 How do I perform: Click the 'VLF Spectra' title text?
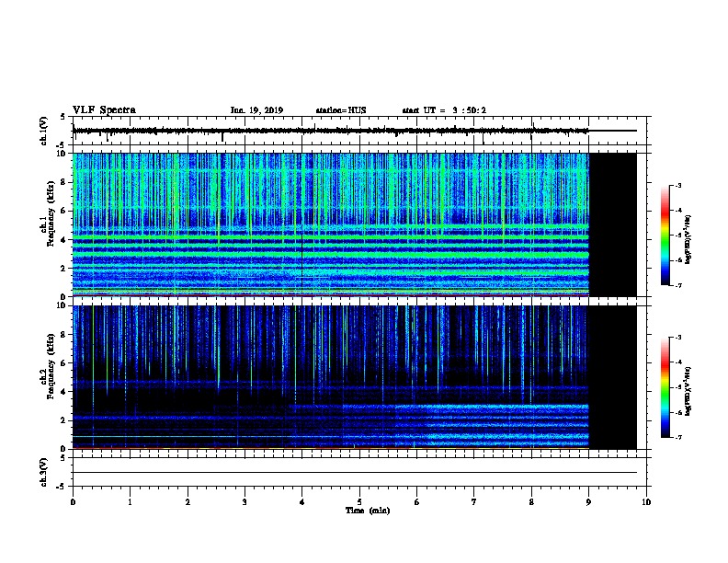(104, 110)
